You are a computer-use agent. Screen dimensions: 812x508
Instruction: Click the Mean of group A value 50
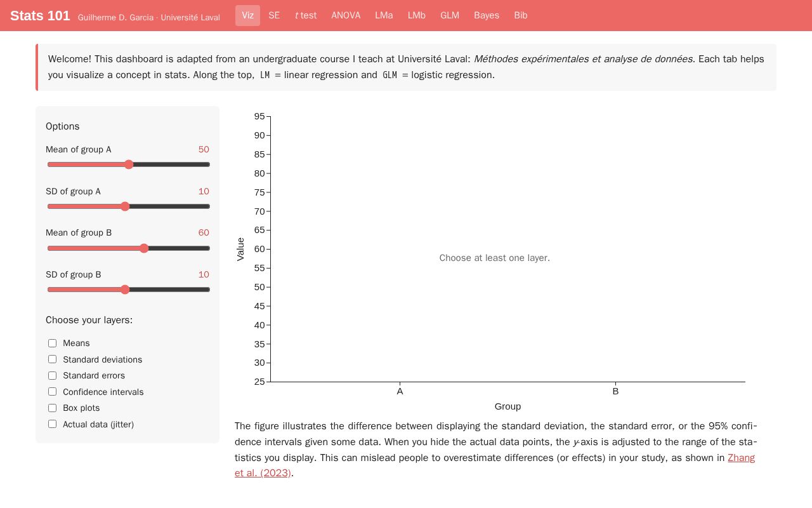pyautogui.click(x=204, y=149)
